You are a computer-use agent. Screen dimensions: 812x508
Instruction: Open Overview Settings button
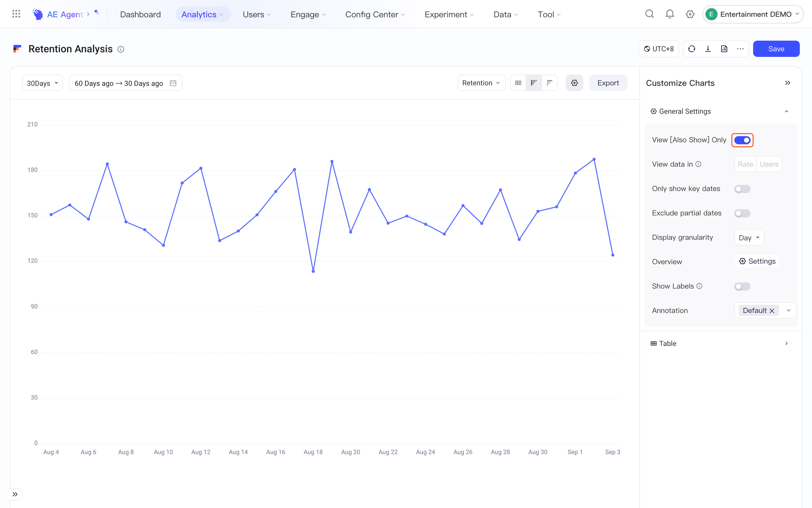tap(757, 261)
